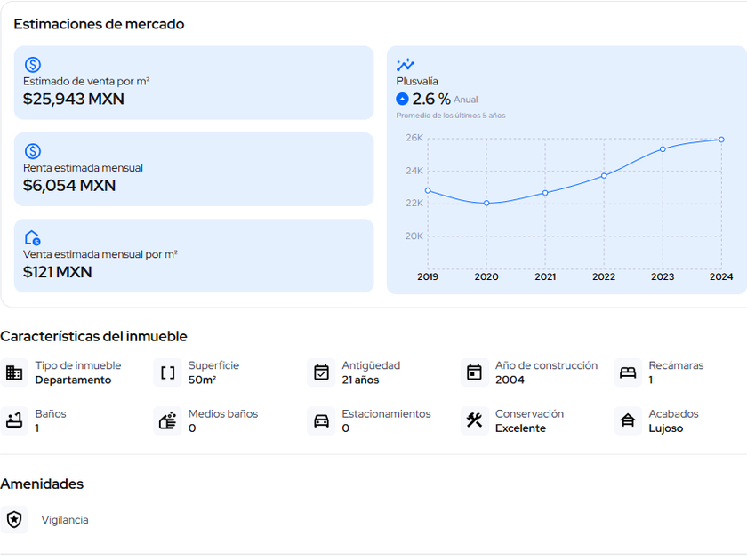Click the Conservación tools icon
The height and width of the screenshot is (560, 747).
click(475, 420)
